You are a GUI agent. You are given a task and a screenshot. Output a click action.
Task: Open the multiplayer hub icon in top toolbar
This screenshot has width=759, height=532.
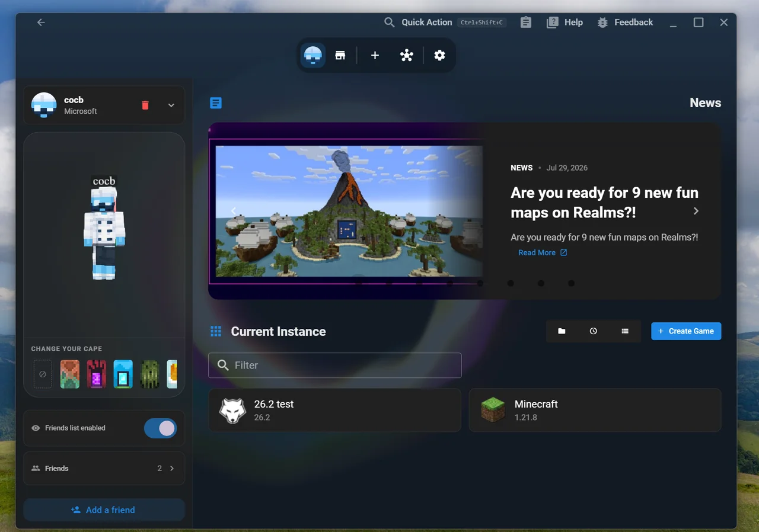point(407,56)
